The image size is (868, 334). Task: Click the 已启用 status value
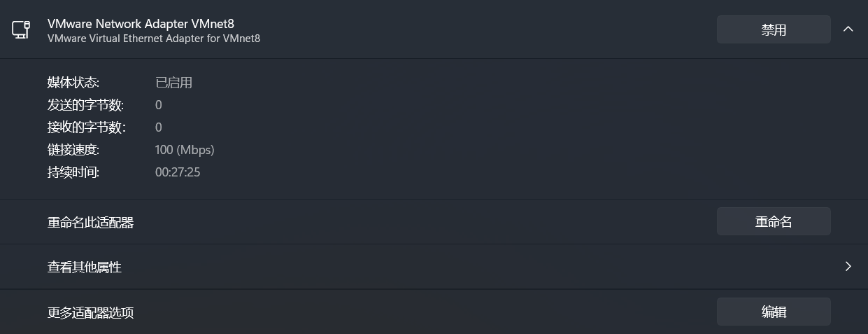pos(173,83)
